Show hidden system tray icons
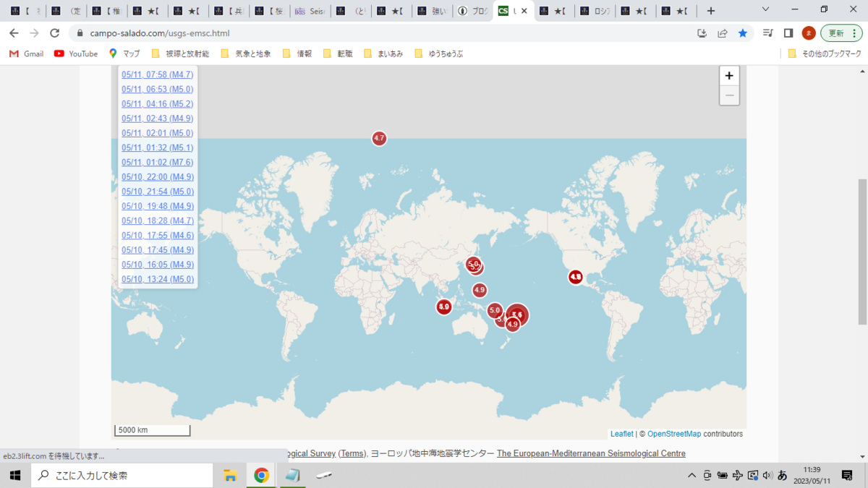 coord(692,475)
